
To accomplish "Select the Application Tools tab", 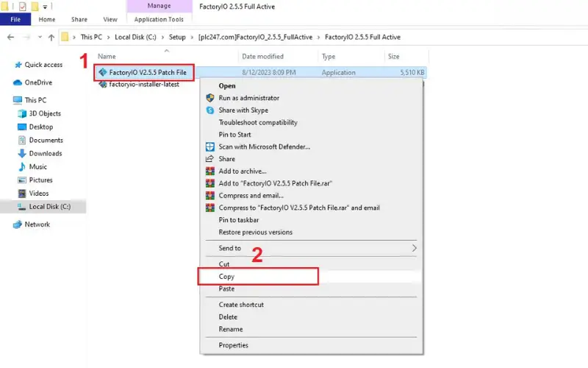I will (159, 19).
